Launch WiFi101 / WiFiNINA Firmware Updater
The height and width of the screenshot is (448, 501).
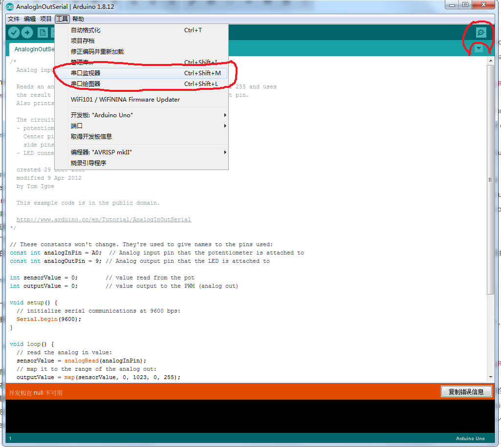pos(142,100)
